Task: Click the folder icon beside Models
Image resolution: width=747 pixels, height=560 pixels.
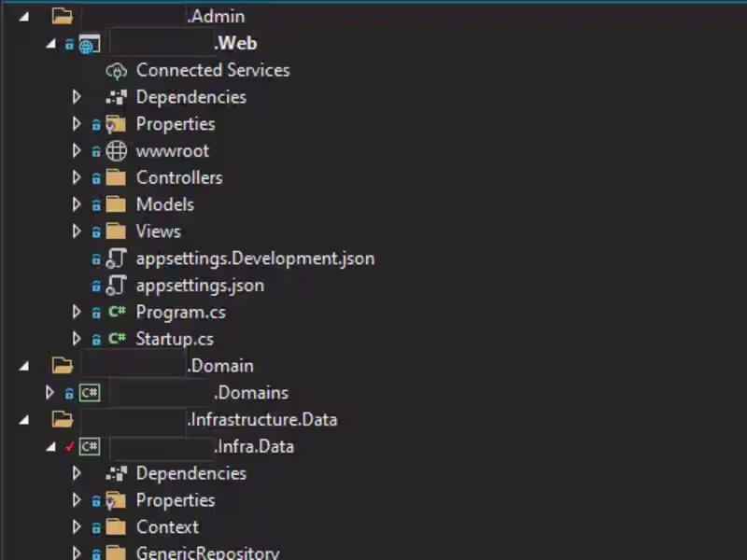Action: coord(116,203)
